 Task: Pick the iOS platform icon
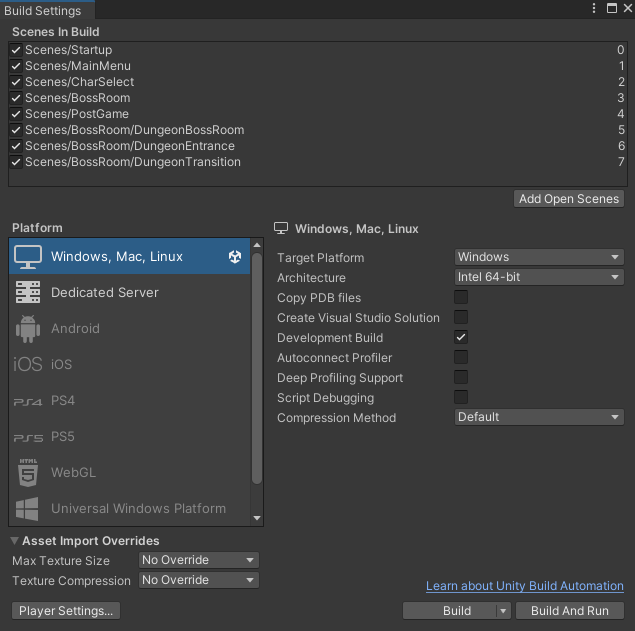28,365
